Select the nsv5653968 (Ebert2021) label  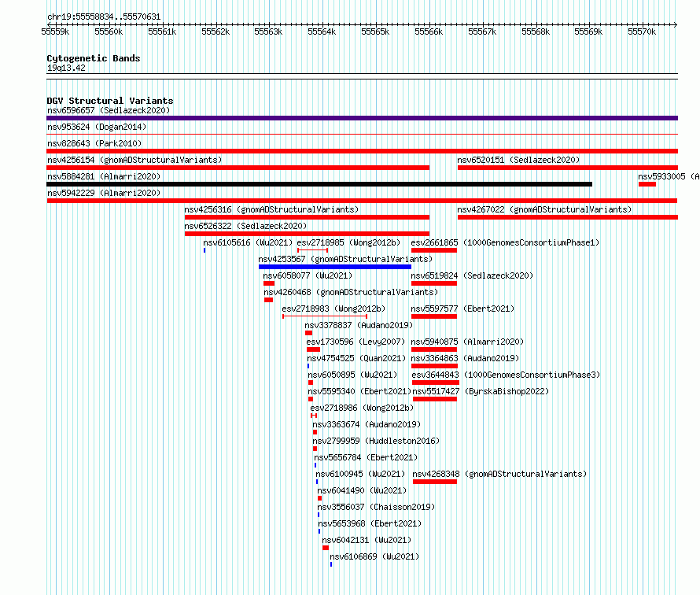point(370,523)
